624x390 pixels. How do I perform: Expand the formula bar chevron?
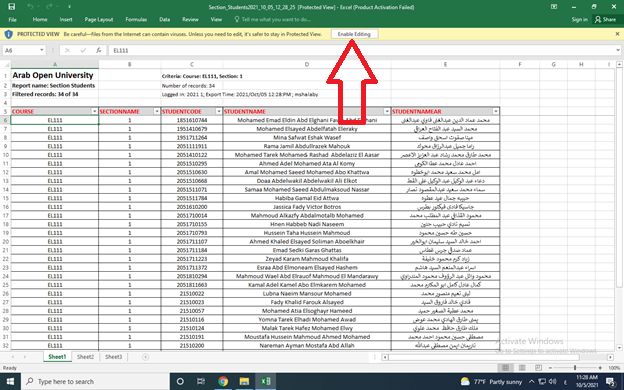point(618,50)
